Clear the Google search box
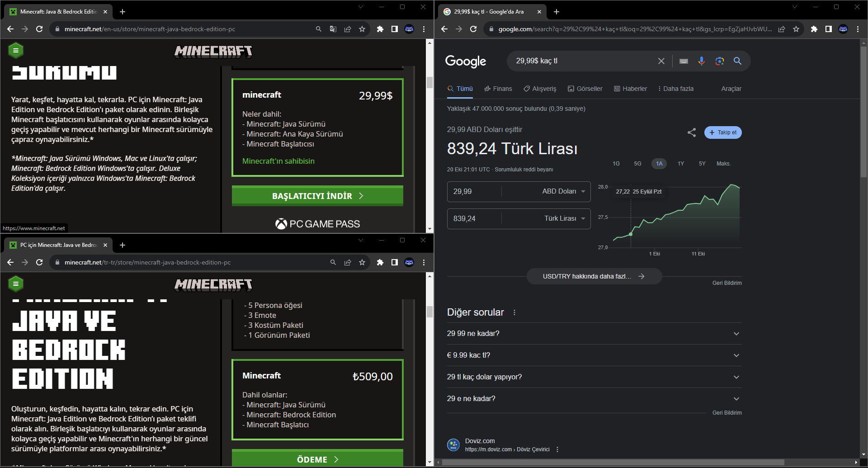 (661, 61)
